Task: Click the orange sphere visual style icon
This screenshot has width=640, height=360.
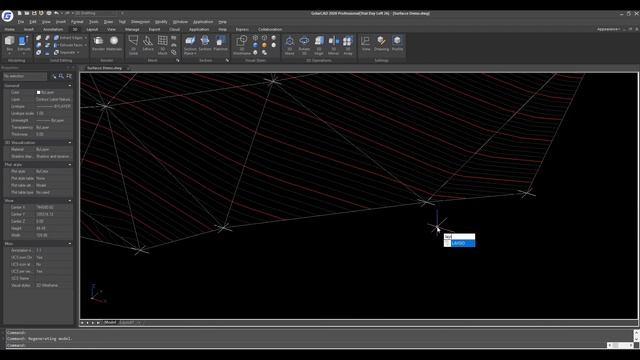Action: (x=264, y=45)
